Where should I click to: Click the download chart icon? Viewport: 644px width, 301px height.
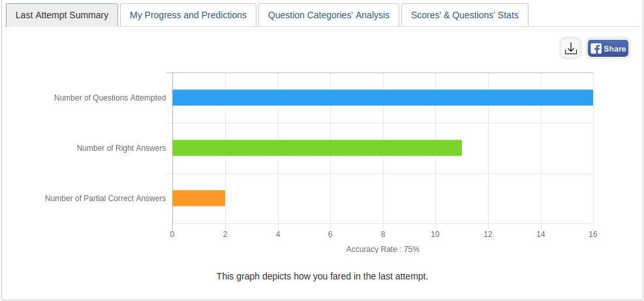[x=571, y=49]
